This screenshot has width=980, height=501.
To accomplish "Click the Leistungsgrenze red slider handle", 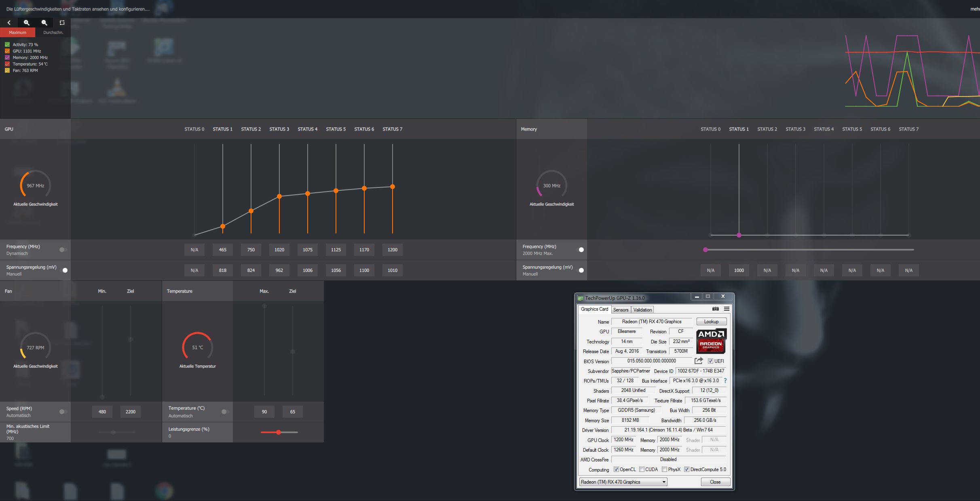I will 279,432.
